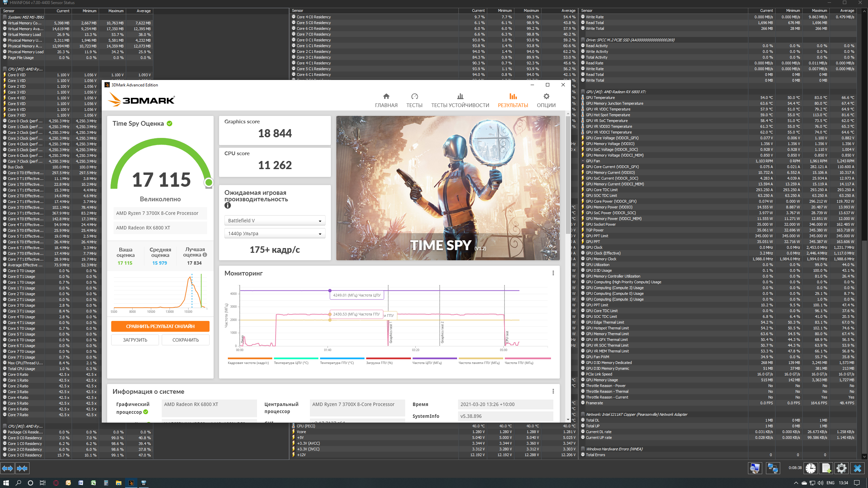Open HWiNFO sensor settings gear

pos(842,468)
